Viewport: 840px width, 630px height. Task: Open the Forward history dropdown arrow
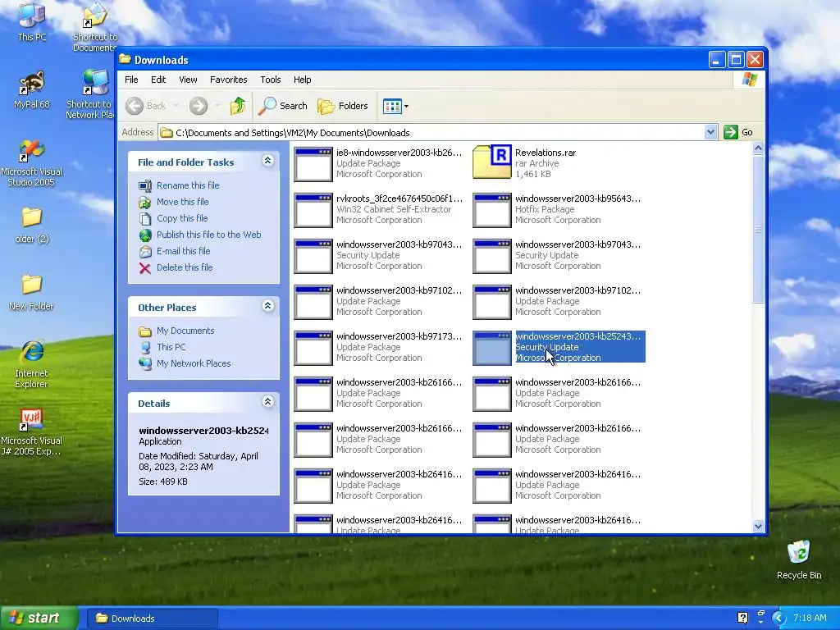[x=217, y=106]
